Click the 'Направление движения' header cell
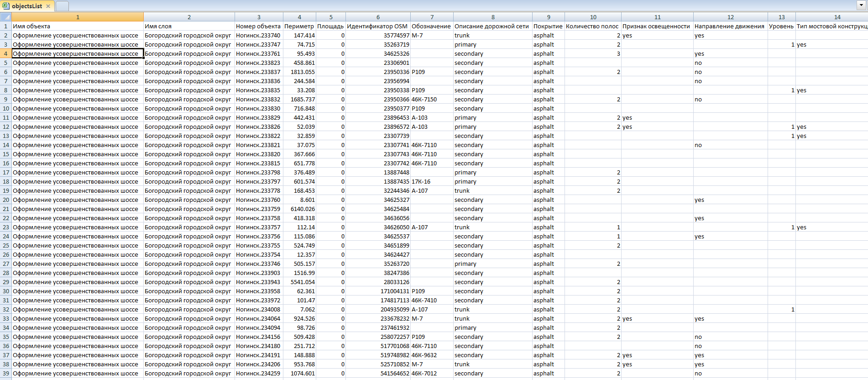 (730, 26)
